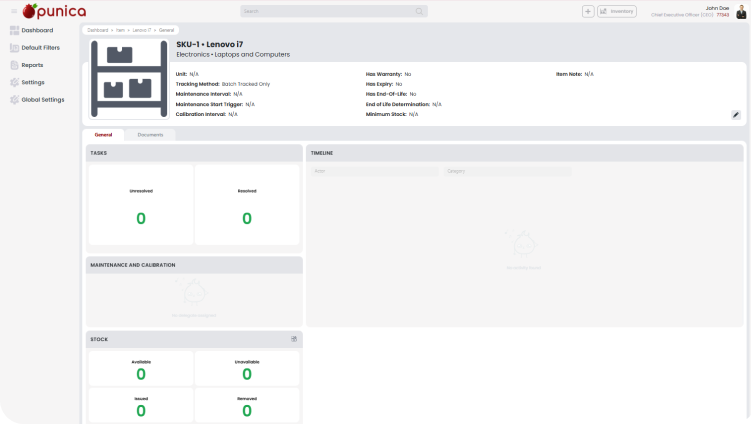Viewport: 751px width, 424px height.
Task: Open Default Filters menu label
Action: click(x=41, y=47)
